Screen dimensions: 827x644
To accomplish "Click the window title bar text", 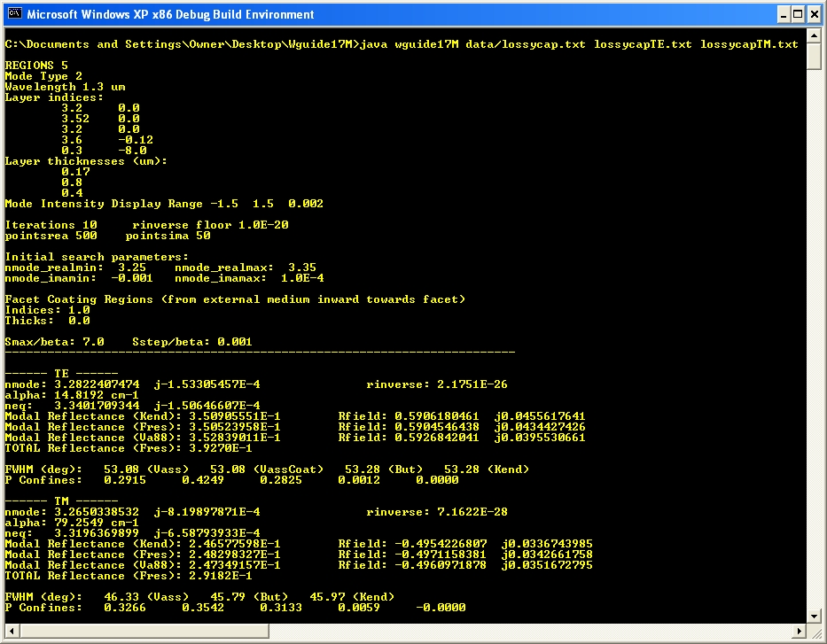I will point(170,14).
